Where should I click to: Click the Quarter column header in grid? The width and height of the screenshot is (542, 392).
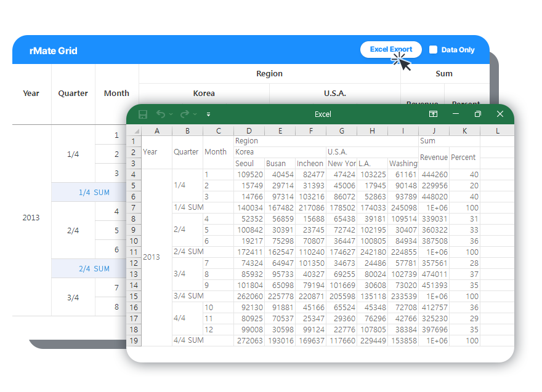pyautogui.click(x=73, y=94)
